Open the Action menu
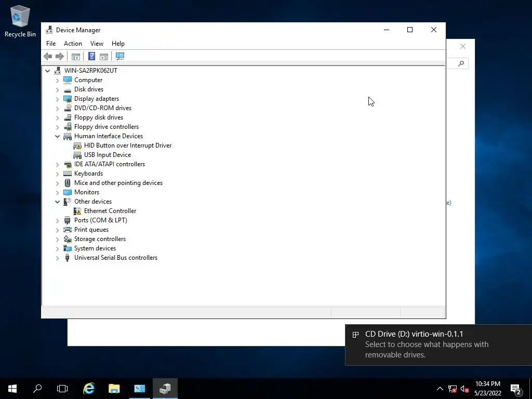 pos(73,44)
